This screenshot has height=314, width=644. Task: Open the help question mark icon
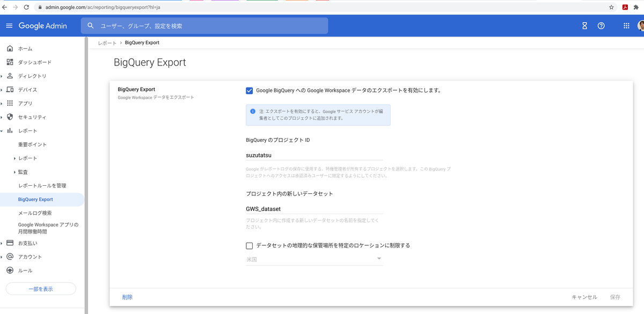601,26
